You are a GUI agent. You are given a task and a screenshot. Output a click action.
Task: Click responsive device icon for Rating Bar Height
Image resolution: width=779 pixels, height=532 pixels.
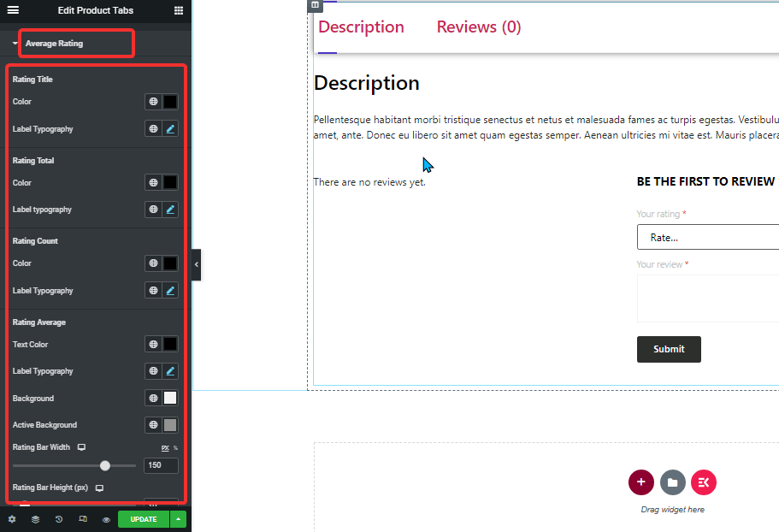click(x=99, y=488)
